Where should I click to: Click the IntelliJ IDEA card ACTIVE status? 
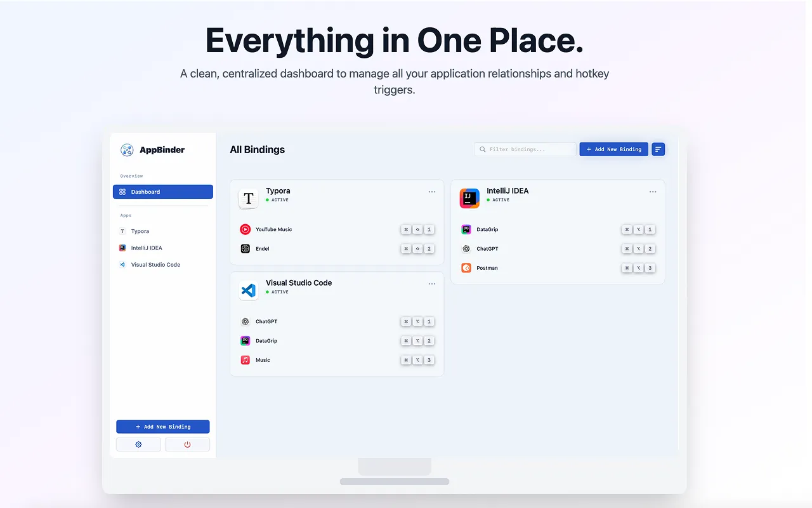[x=498, y=200]
